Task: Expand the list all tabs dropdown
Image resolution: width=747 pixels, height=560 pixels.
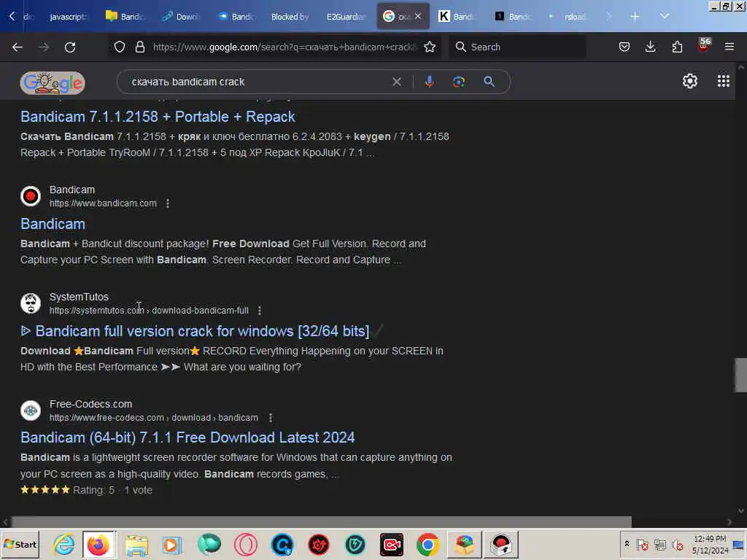Action: [x=665, y=16]
